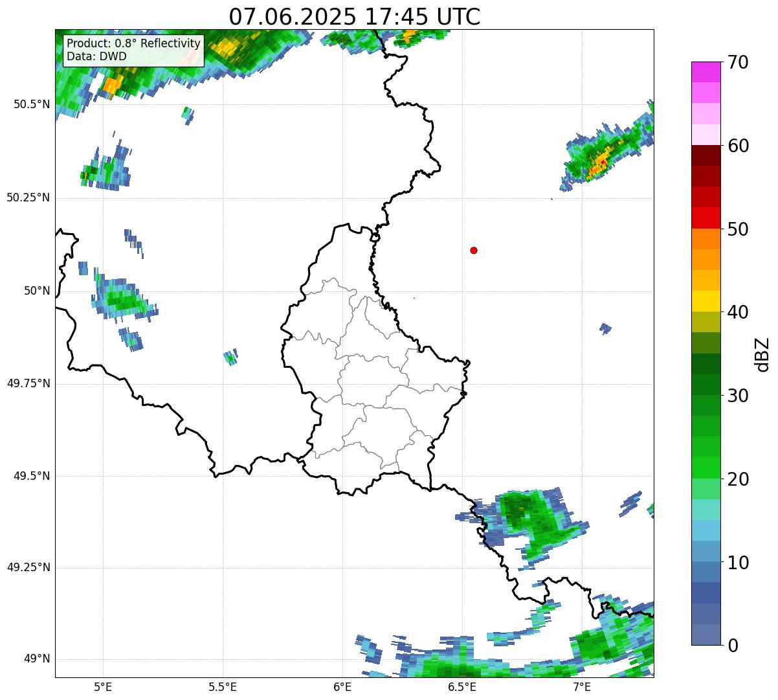Click the 49°N latitude label
Screen dimensions: 778x700
(37, 659)
